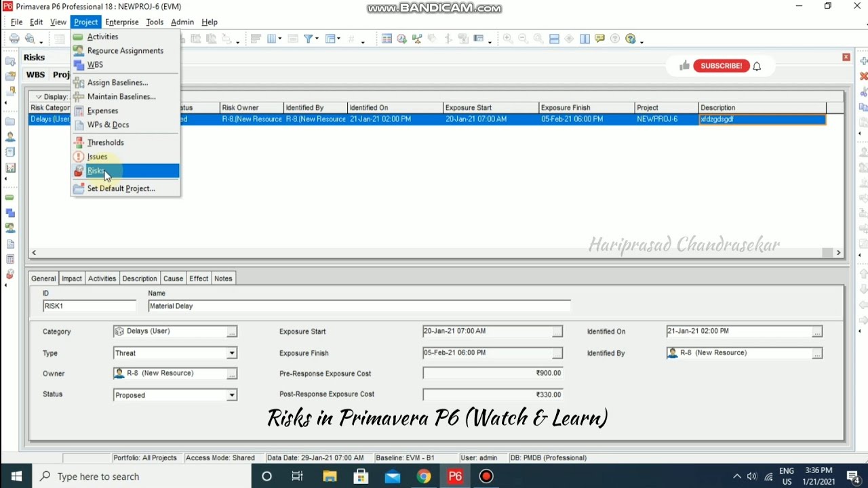Choose Risks in the Project menu
Viewport: 868px width, 488px height.
pos(125,171)
